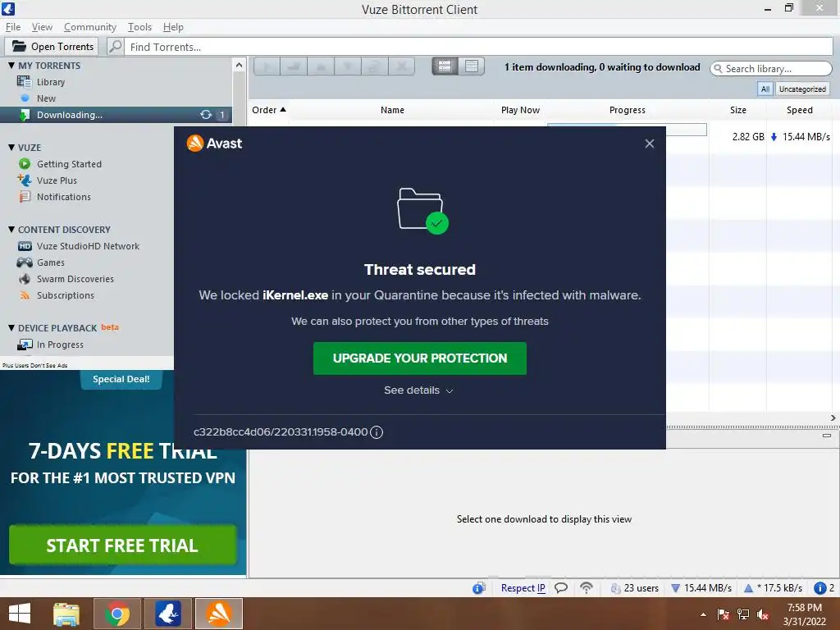The image size is (840, 630).
Task: Click the 23 users status indicator
Action: tap(635, 587)
